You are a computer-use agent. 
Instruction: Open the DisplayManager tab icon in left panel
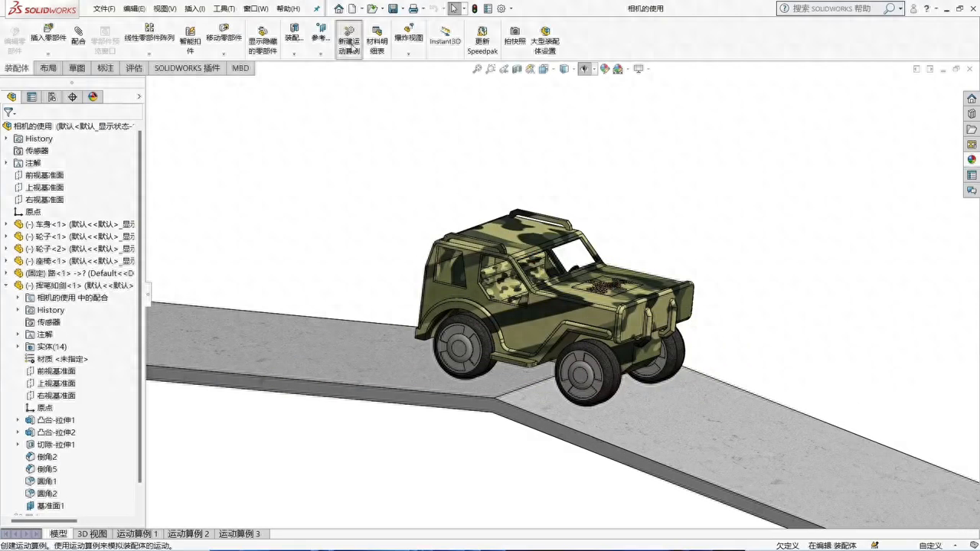point(93,97)
